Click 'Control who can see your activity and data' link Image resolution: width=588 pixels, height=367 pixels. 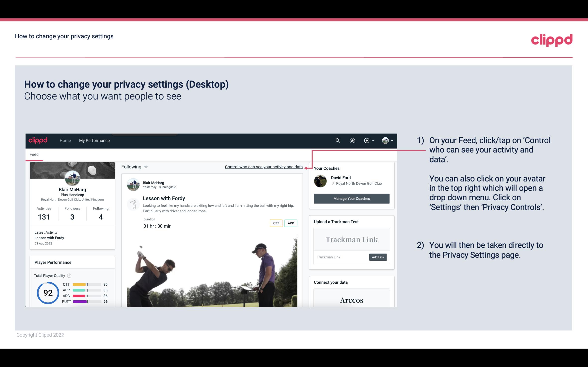[263, 167]
